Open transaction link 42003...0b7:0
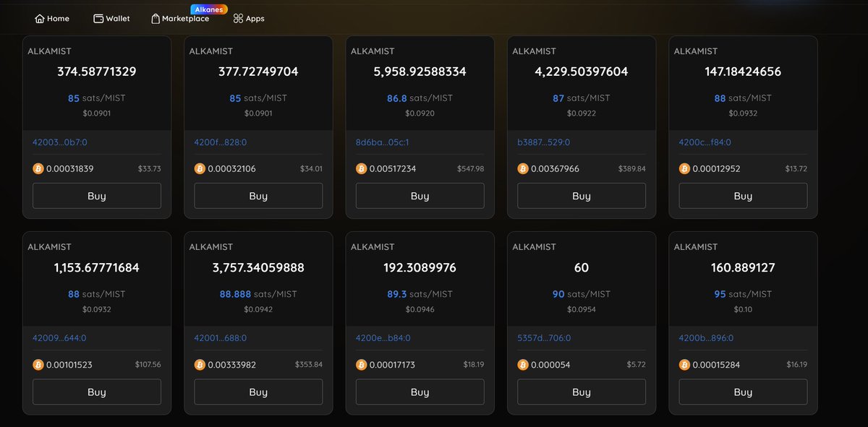 [x=59, y=142]
